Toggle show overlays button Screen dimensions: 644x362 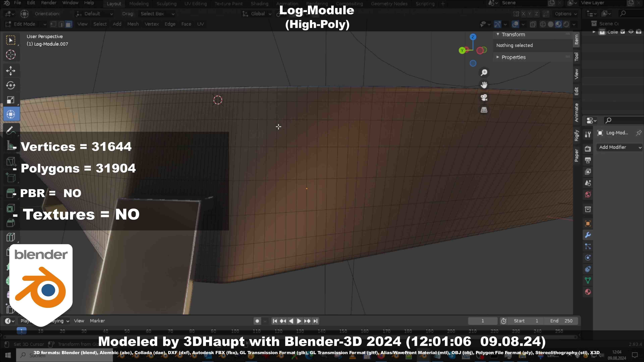point(515,24)
